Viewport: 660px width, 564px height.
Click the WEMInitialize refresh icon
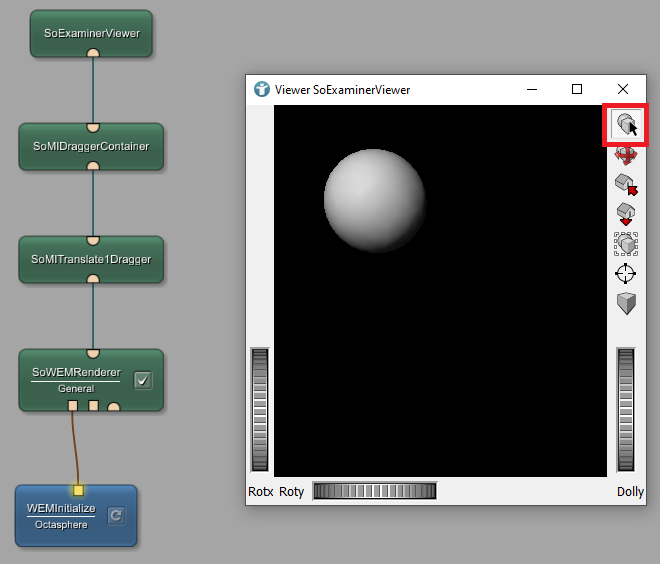click(x=115, y=516)
